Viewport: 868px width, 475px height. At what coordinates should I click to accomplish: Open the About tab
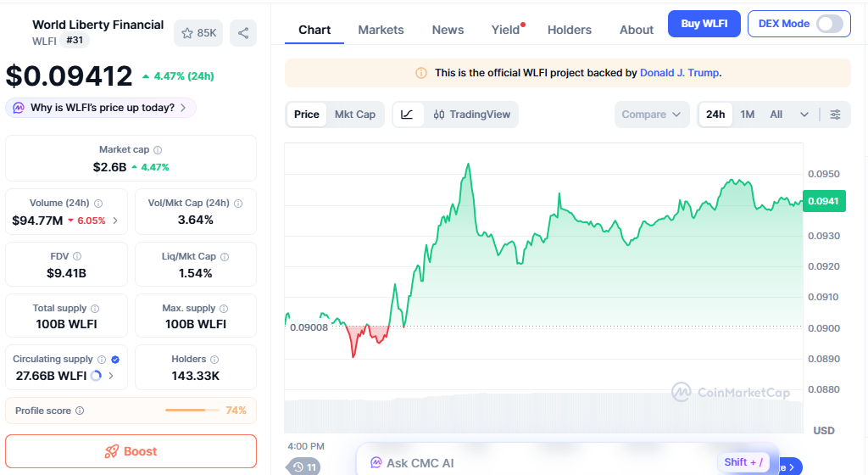637,30
